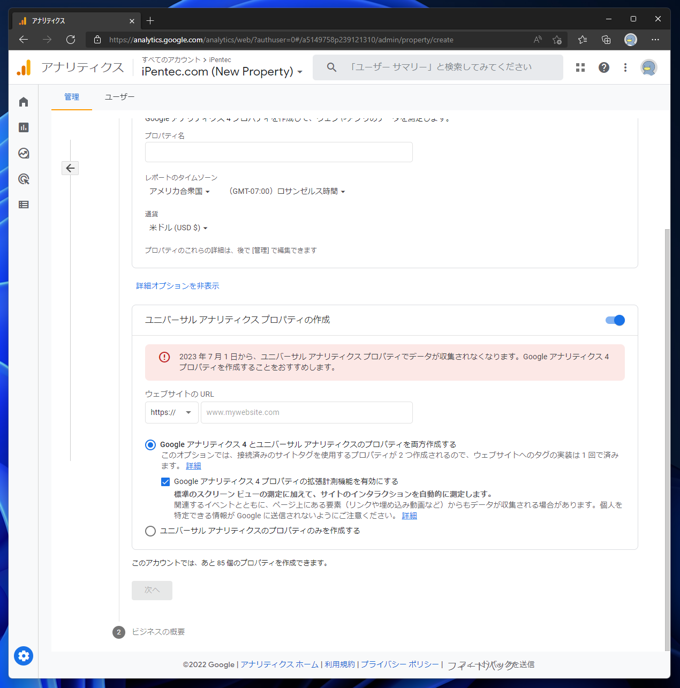The height and width of the screenshot is (688, 680).
Task: Click step 2 ビジネスの概要
Action: (149, 632)
